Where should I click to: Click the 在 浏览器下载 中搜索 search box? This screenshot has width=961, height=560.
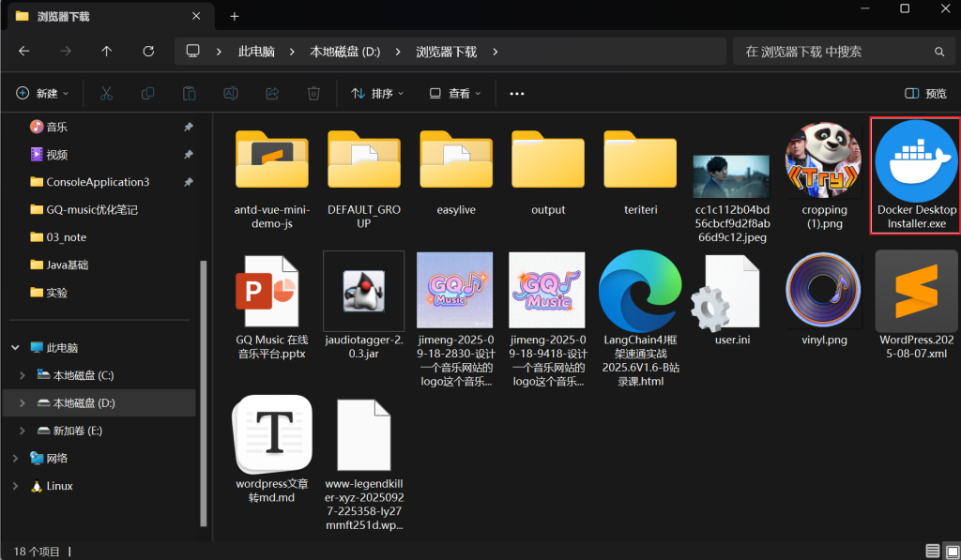pos(835,52)
